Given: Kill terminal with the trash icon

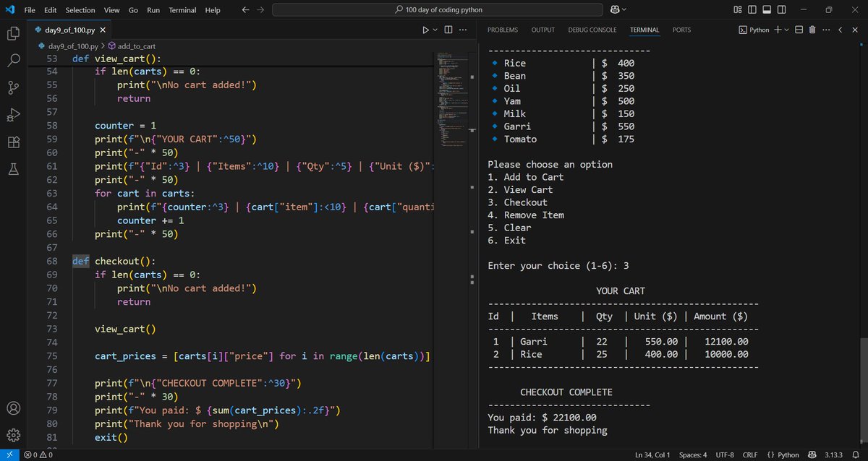Looking at the screenshot, I should tap(812, 30).
